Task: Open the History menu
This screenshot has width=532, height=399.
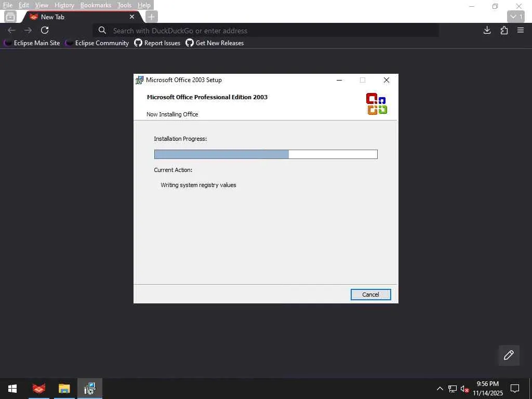Action: coord(64,5)
